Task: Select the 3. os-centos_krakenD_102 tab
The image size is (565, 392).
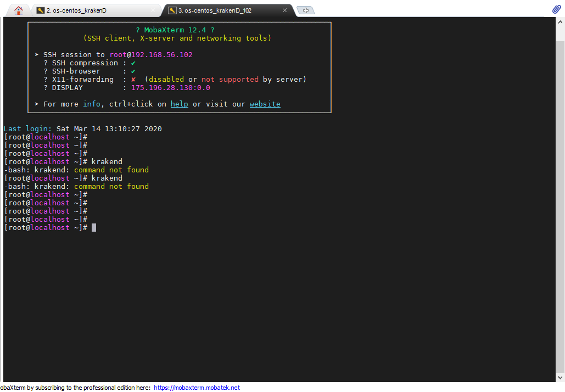Action: (229, 10)
